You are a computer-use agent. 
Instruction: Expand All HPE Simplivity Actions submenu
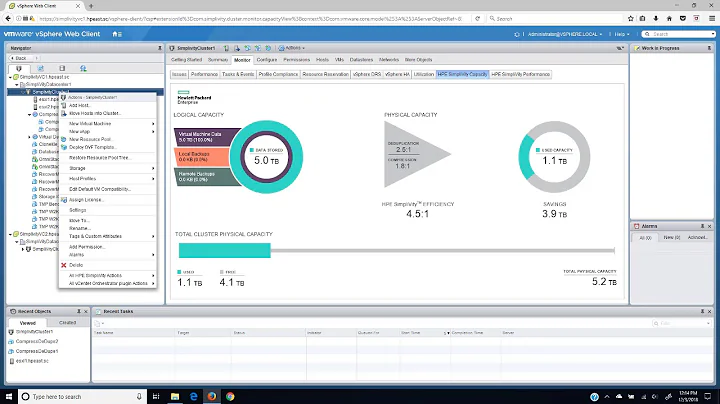click(x=108, y=275)
